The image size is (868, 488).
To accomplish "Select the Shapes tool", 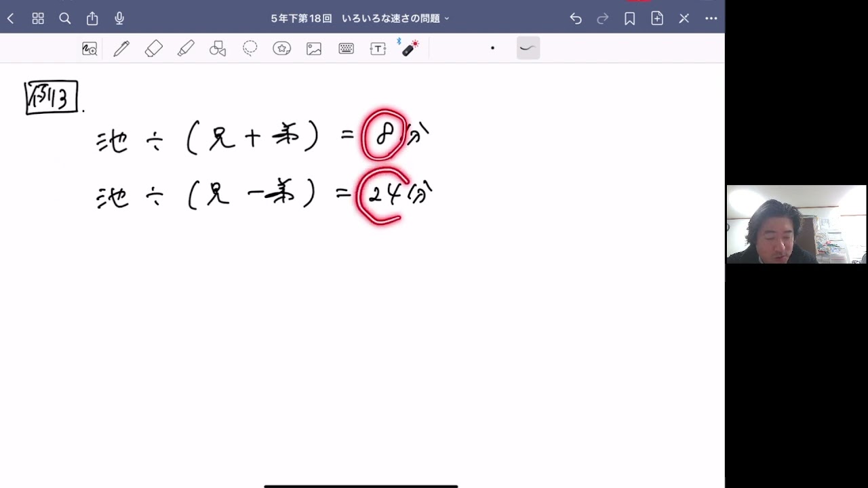I will pos(218,48).
